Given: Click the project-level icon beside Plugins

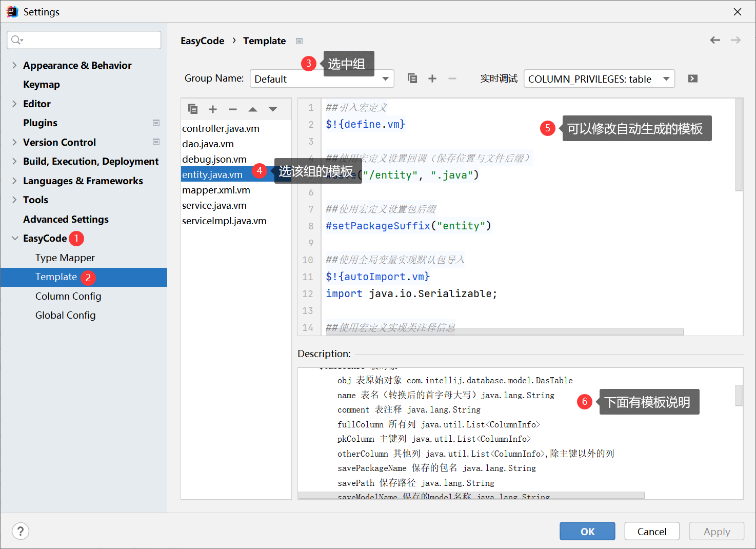Looking at the screenshot, I should tap(156, 123).
